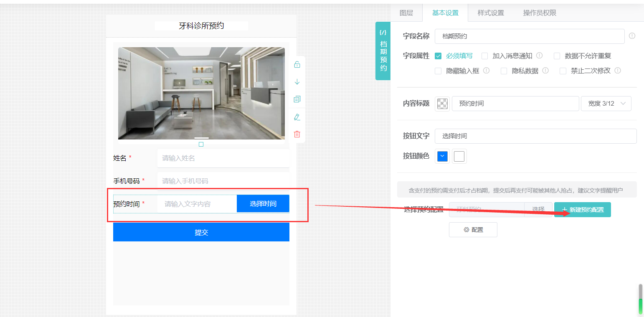Image resolution: width=644 pixels, height=317 pixels.
Task: Click the 手机号码 field label
Action: [x=127, y=181]
